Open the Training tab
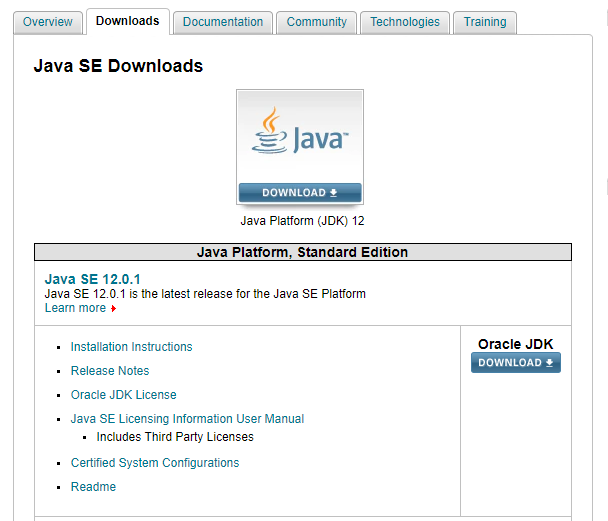The image size is (608, 521). pyautogui.click(x=485, y=22)
